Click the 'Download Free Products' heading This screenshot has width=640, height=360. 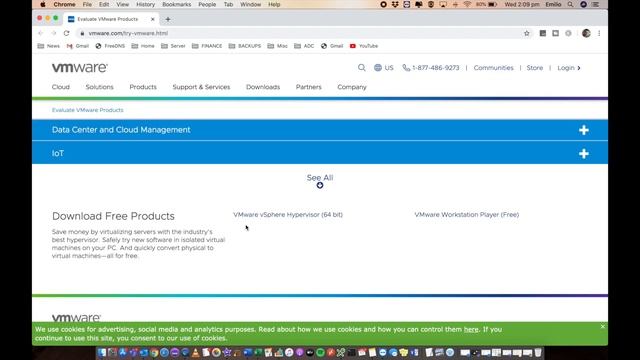pyautogui.click(x=113, y=216)
